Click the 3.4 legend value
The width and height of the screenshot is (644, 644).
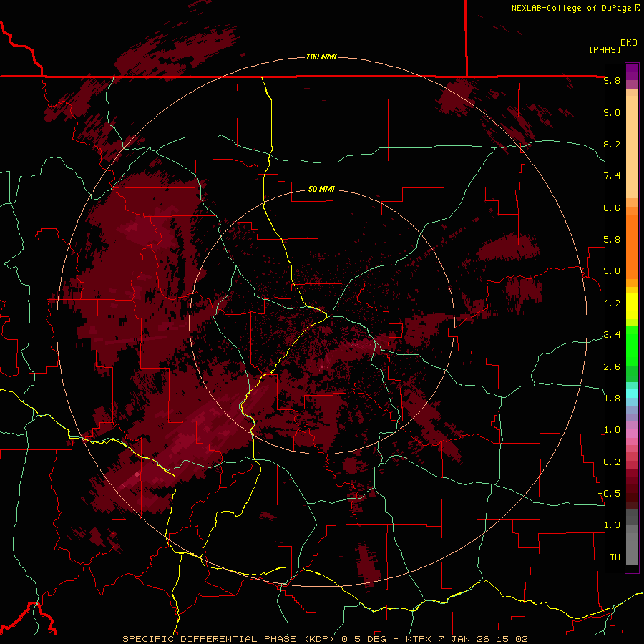point(612,335)
